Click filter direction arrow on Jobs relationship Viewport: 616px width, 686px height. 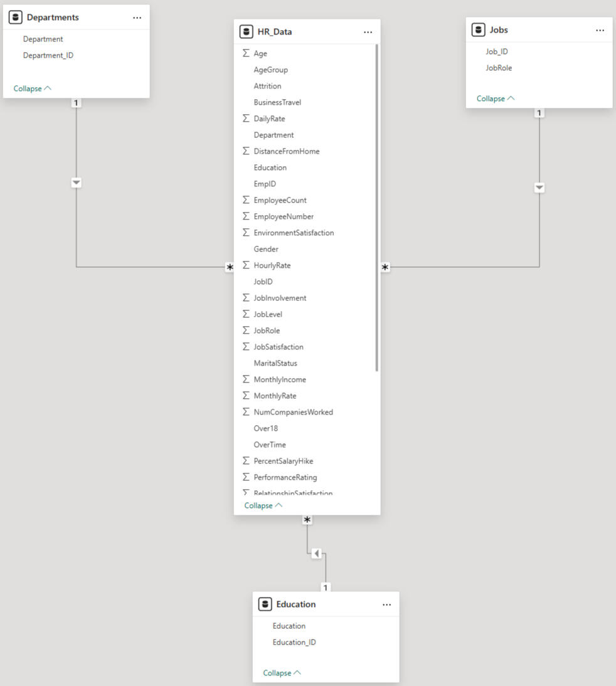[539, 187]
